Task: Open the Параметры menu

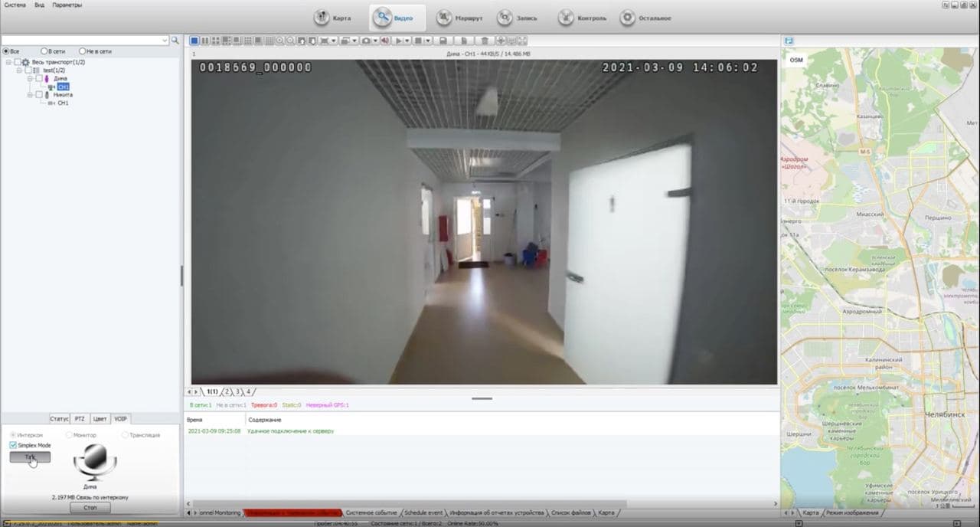Action: (67, 5)
